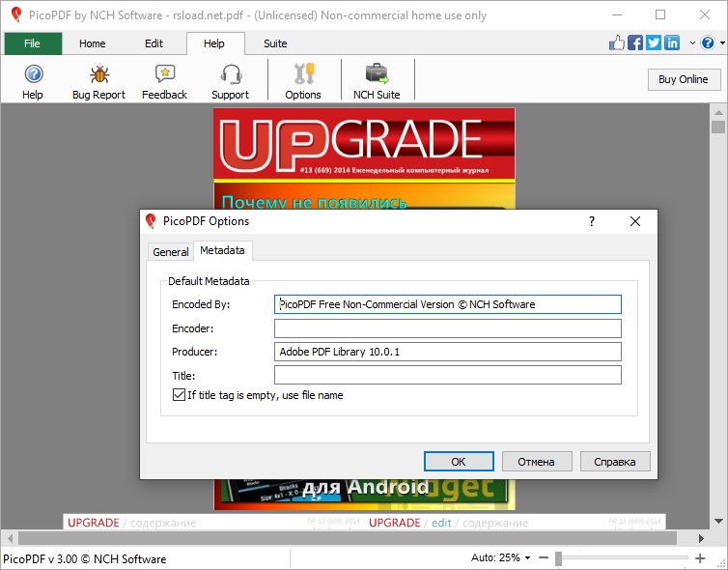The height and width of the screenshot is (570, 728).
Task: Click the vertical scrollbar up arrow
Action: [718, 112]
